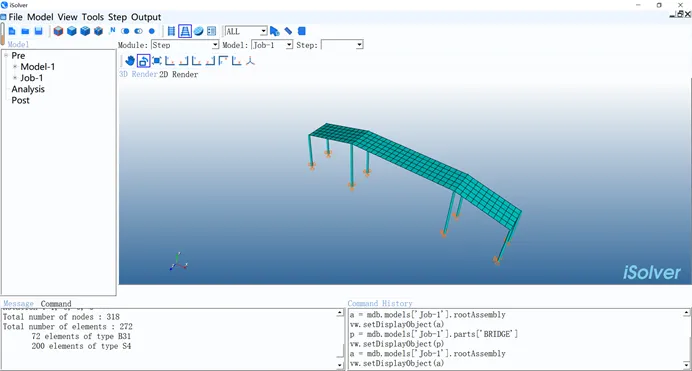
Task: Click the Command History scrollbar down arrow
Action: point(686,365)
